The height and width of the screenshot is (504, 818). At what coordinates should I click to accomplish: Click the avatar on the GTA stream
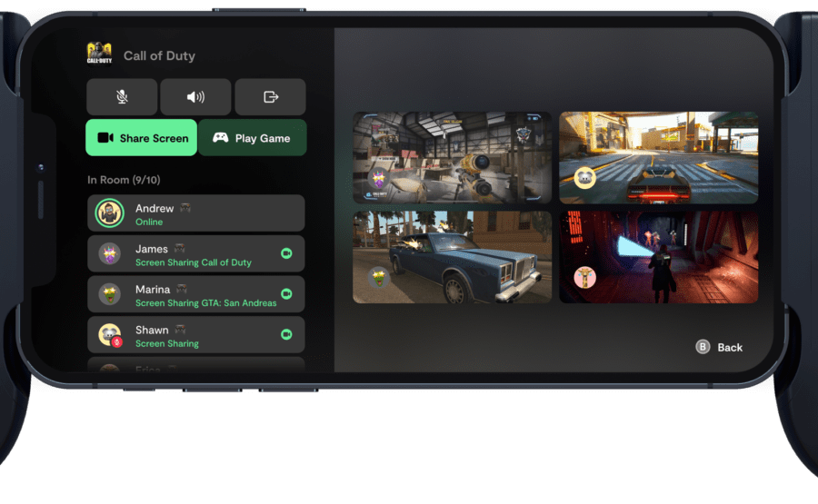379,278
